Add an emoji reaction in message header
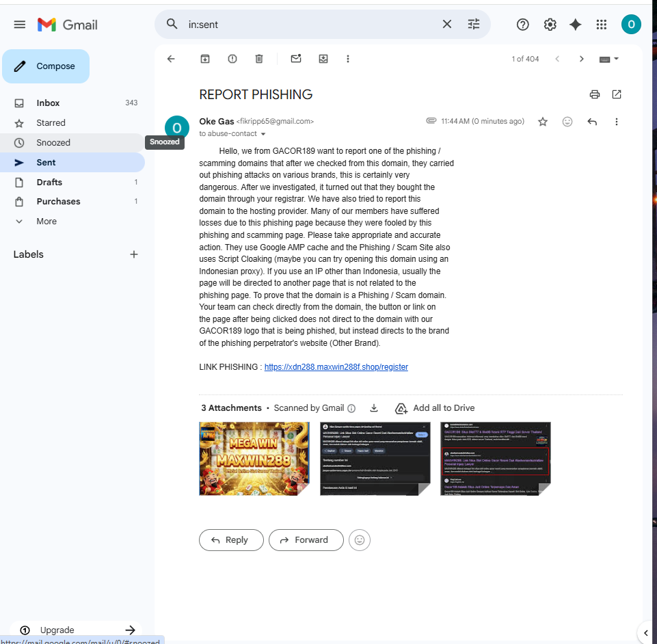 (567, 122)
